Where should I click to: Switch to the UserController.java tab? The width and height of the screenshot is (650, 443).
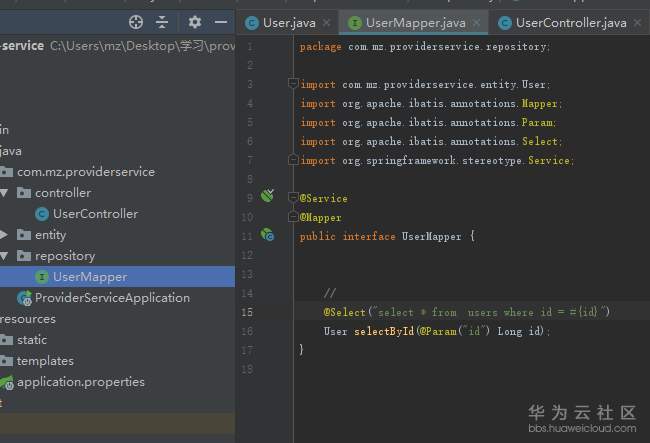[571, 23]
